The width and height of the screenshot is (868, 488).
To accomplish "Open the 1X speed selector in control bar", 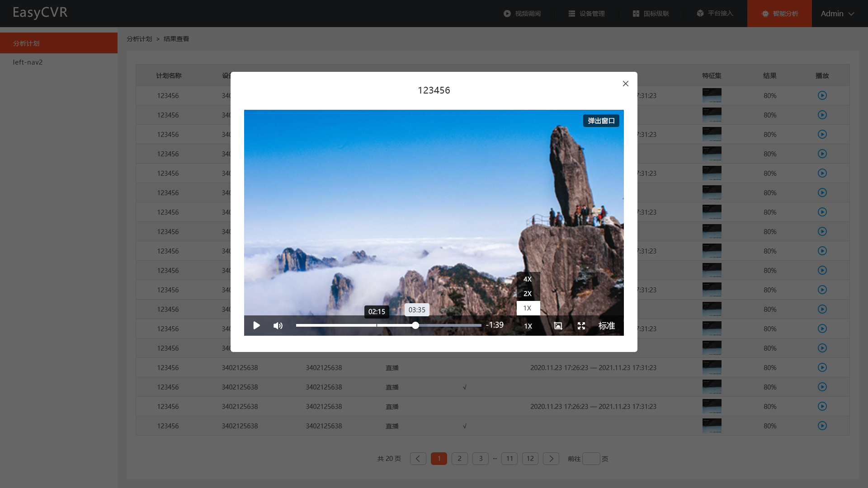I will pos(528,326).
